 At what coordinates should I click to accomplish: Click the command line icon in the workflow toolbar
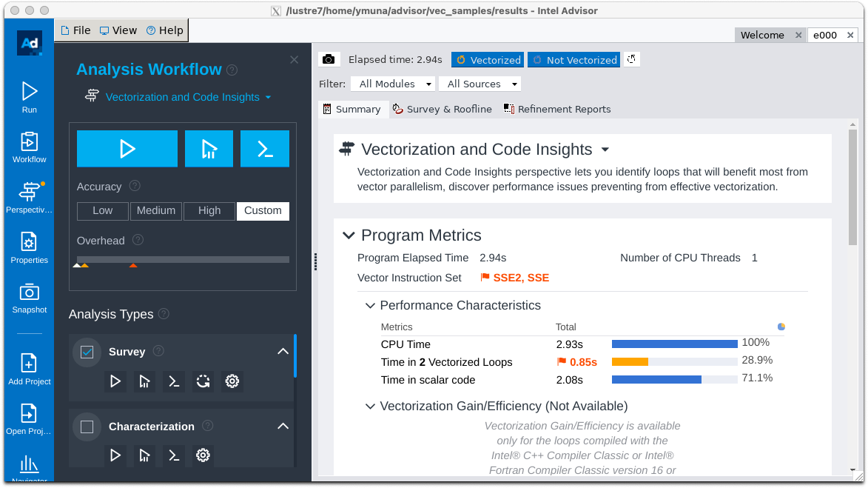coord(264,148)
